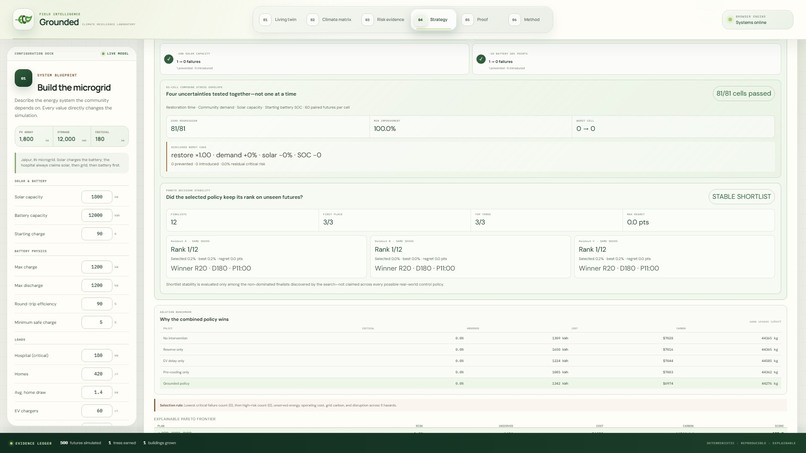Click the 180 critical summary tile
Screen dimensions: 806x453
(x=109, y=136)
